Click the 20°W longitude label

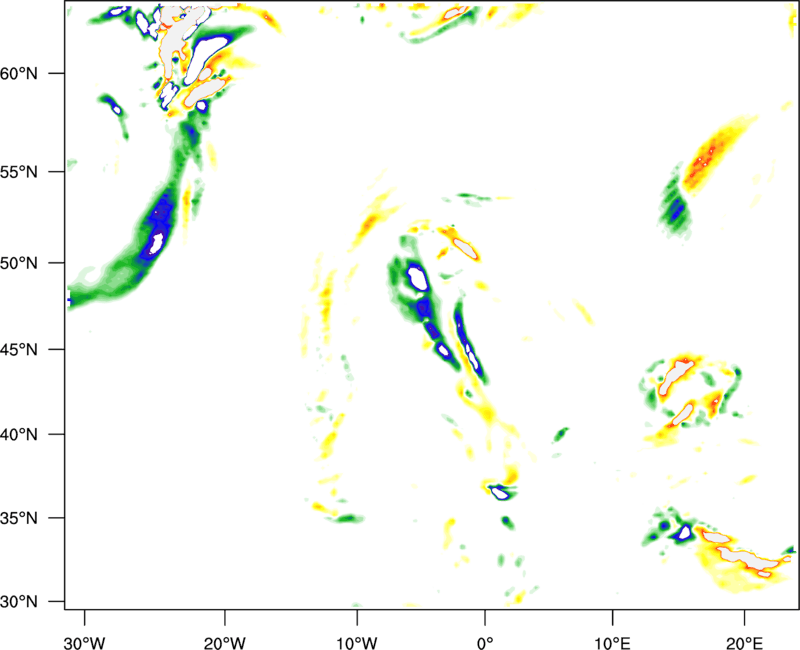click(x=225, y=643)
